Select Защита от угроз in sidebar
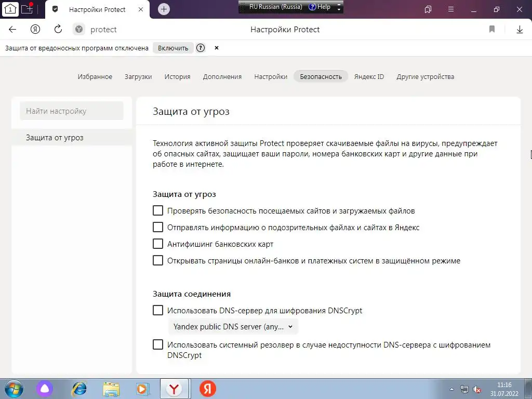The height and width of the screenshot is (399, 532). click(72, 138)
